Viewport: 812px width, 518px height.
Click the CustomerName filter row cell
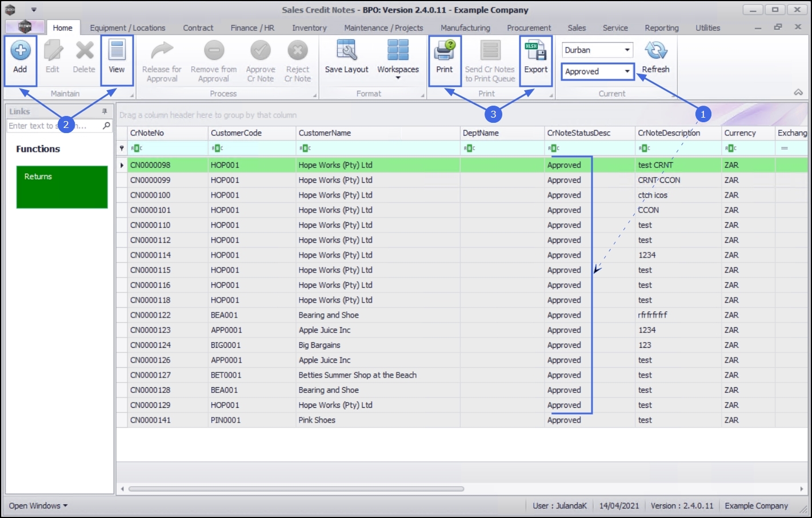pos(378,148)
